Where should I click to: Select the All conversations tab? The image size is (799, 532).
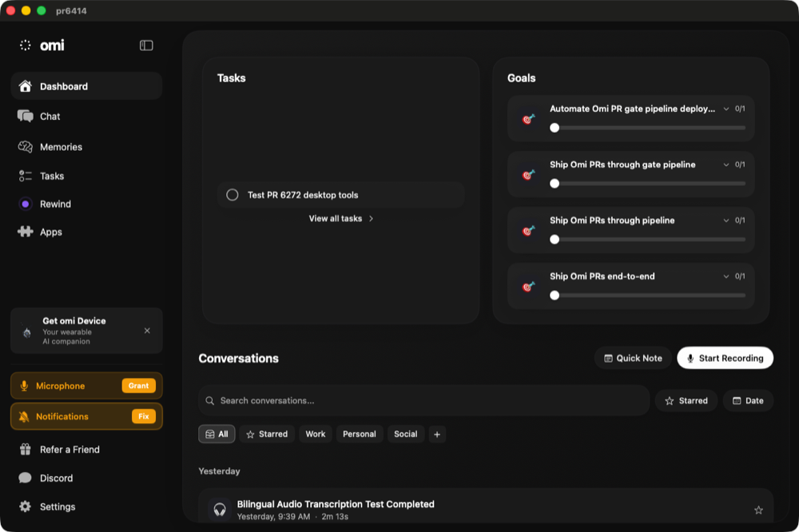click(x=217, y=435)
